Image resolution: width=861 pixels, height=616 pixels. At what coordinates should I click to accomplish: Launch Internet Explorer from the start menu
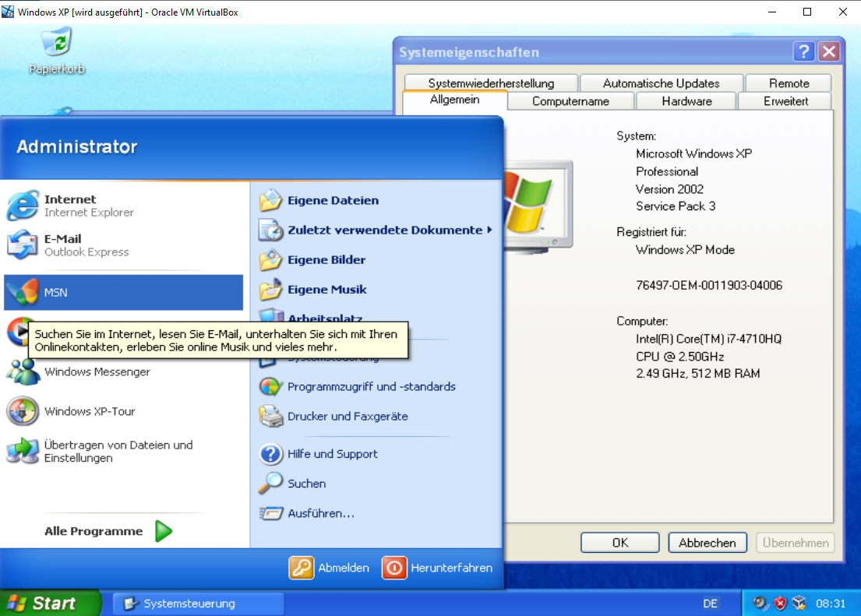point(124,206)
